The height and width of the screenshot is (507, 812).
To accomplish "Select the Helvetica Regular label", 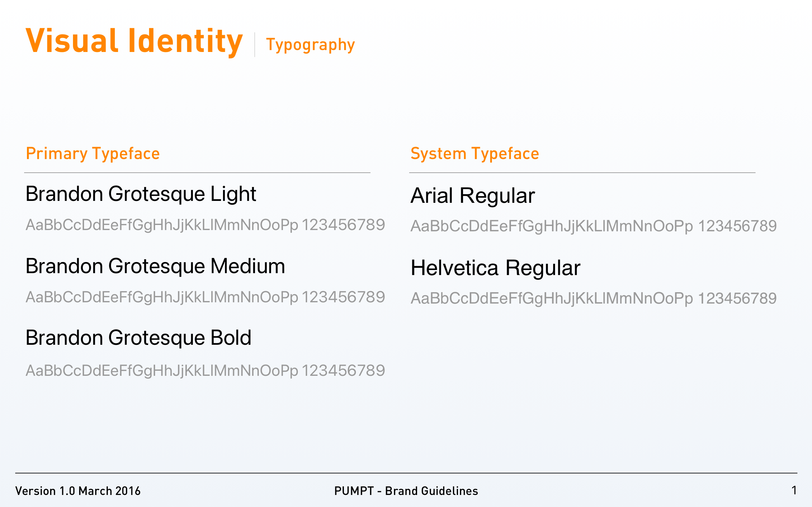I will tap(495, 268).
